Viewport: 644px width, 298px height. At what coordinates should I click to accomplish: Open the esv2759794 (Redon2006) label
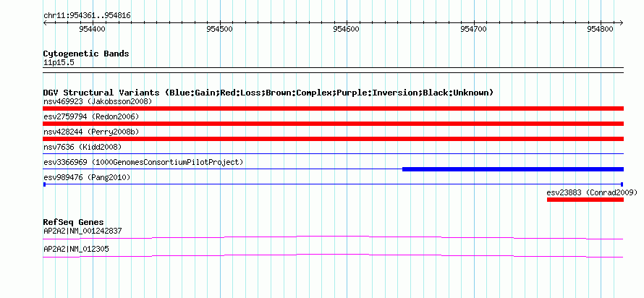(x=91, y=116)
